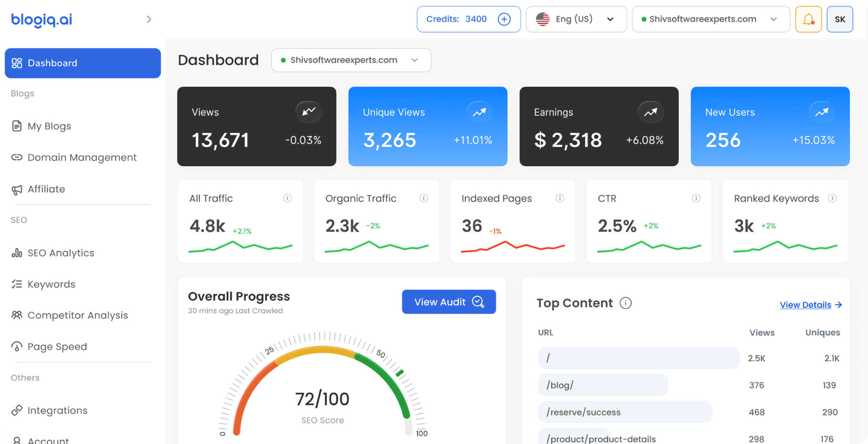Click the SEO Score gauge
Screen dimensions: 868x444
[x=322, y=398]
